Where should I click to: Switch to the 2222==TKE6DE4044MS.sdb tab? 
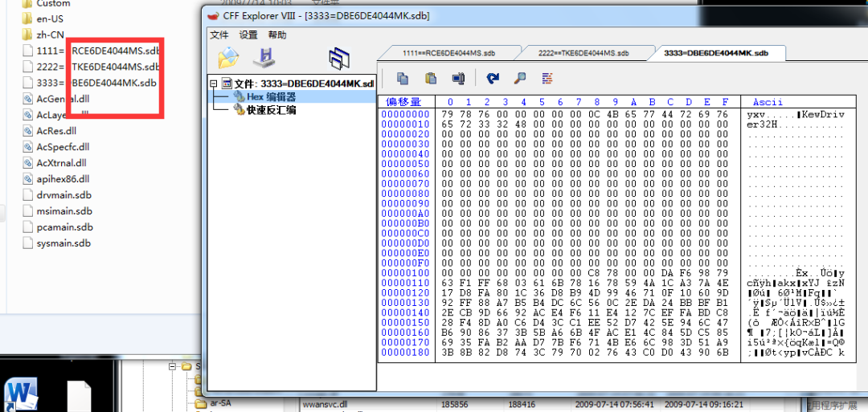(583, 53)
